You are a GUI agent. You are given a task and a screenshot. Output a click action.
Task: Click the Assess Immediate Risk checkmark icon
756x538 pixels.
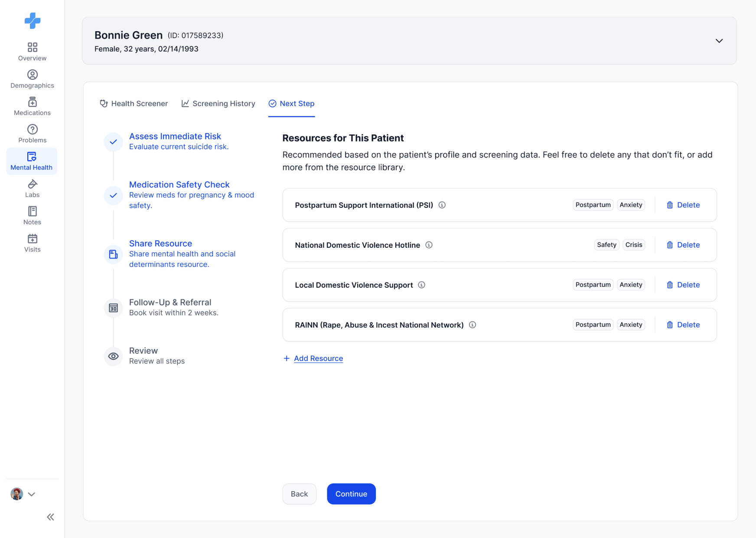[x=114, y=142]
